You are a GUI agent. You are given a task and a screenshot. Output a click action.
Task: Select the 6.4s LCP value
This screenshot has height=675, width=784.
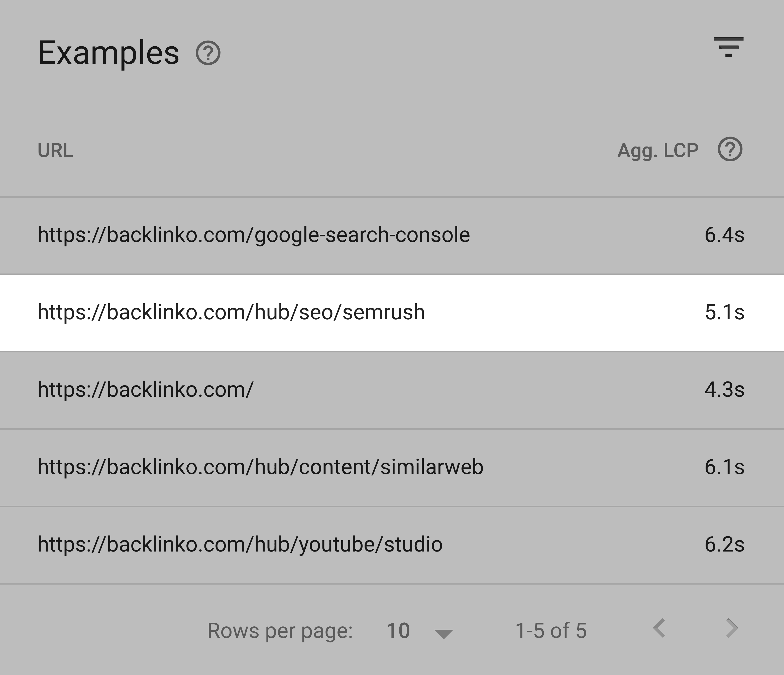(724, 235)
